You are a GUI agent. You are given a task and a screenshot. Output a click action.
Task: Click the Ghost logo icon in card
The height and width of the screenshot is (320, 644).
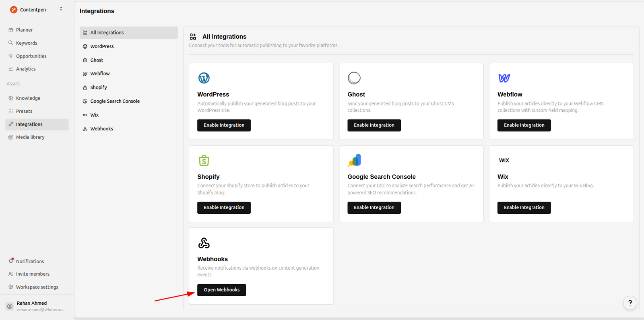click(354, 78)
